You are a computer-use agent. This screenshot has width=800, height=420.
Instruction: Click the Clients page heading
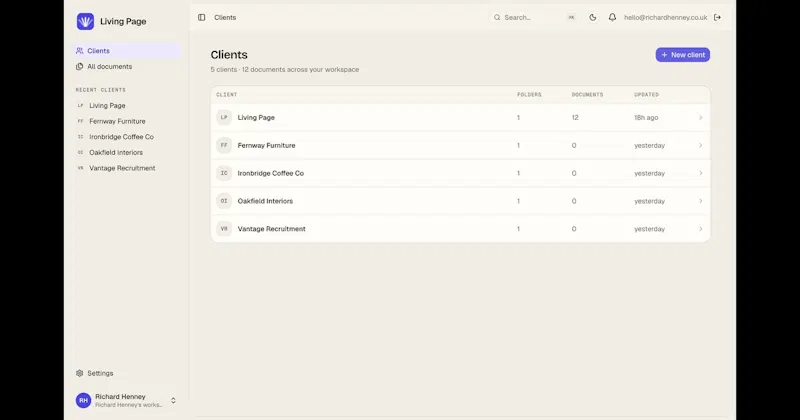click(x=229, y=55)
